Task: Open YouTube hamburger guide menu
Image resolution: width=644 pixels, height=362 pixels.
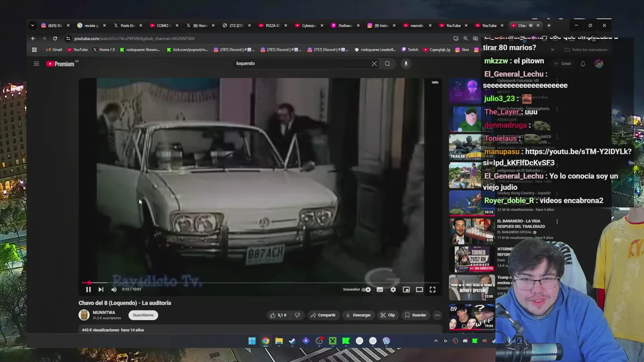Action: tap(36, 64)
